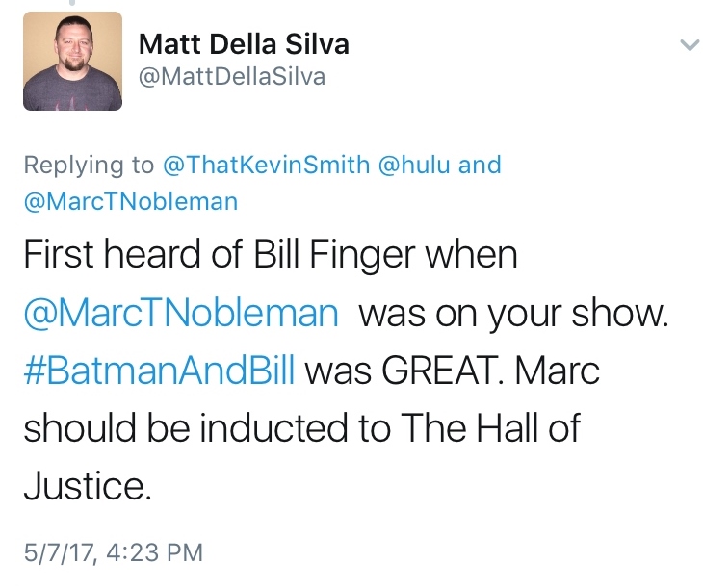Click the word "Justice." ending the tweet
This screenshot has height=588, width=703.
[x=88, y=483]
